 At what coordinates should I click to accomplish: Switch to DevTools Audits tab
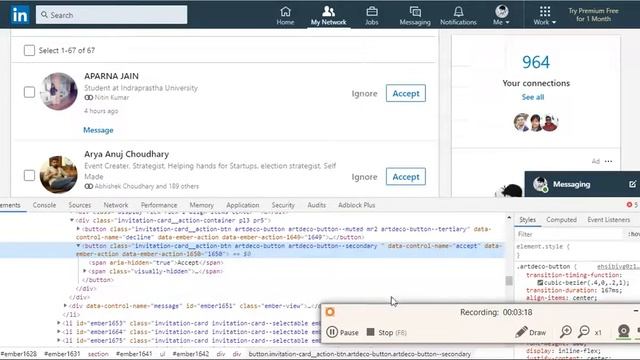[316, 205]
